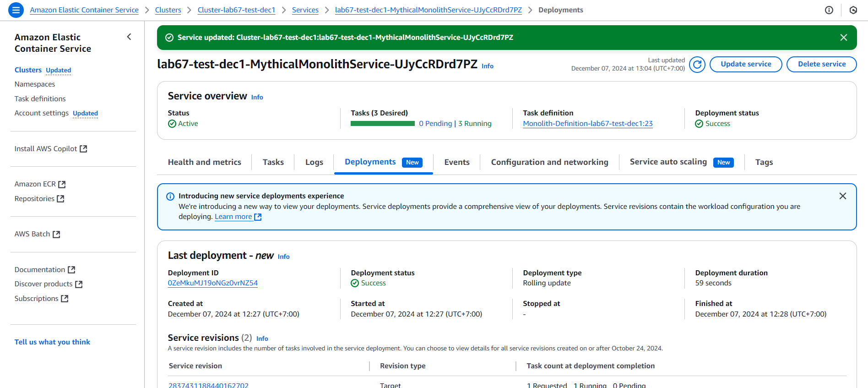Screen dimensions: 868x388
Task: Open Clusters in the sidebar
Action: [x=28, y=70]
